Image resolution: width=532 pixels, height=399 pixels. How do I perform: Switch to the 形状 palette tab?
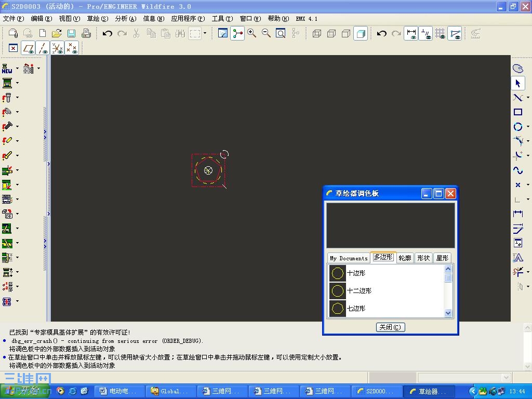[x=423, y=258]
